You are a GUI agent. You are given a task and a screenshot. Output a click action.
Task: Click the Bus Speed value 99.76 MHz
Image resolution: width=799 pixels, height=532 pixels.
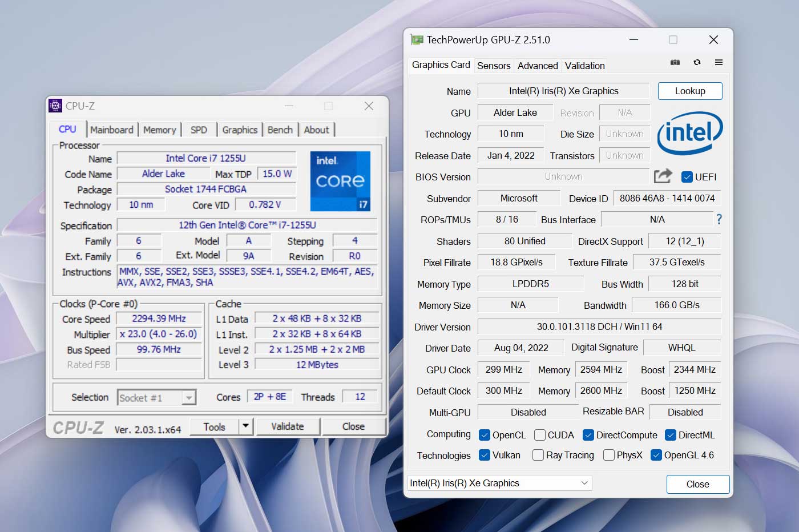159,349
